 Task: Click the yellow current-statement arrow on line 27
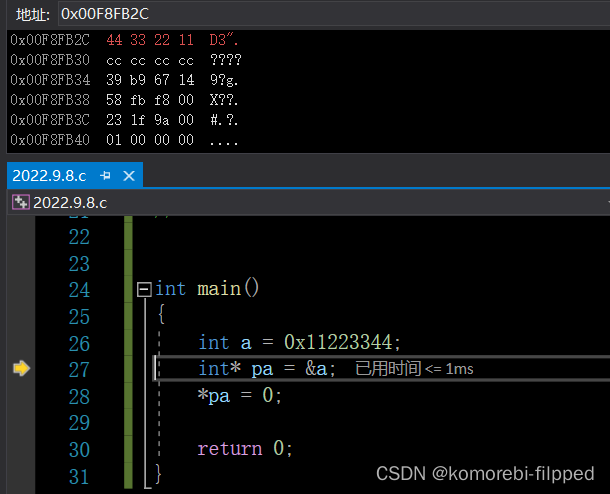(x=21, y=368)
